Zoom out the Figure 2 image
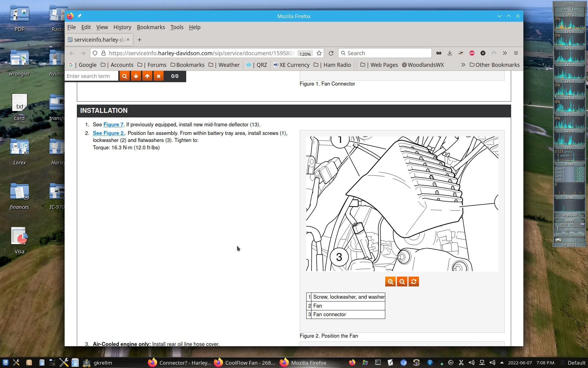 click(402, 282)
